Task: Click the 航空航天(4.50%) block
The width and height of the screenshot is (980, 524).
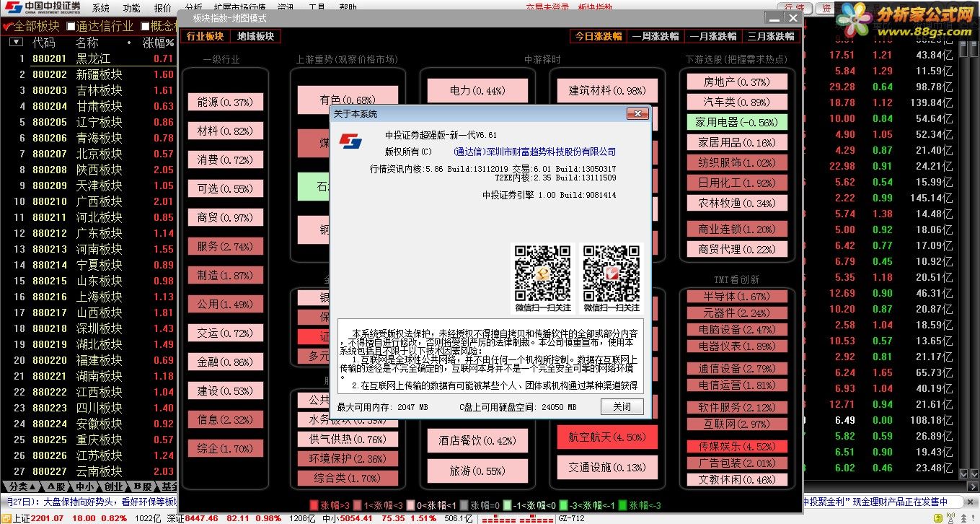Action: 607,437
